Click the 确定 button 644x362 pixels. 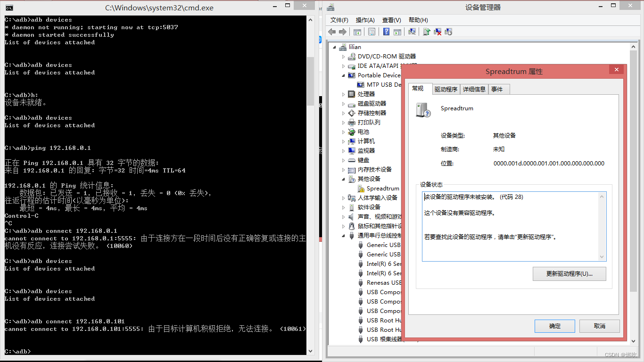point(555,326)
